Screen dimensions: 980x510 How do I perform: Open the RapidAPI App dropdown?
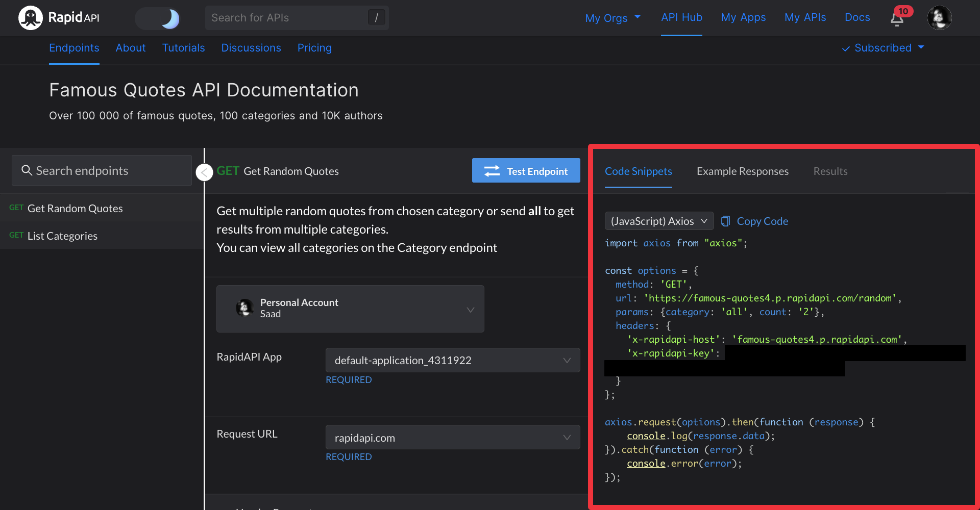[453, 360]
